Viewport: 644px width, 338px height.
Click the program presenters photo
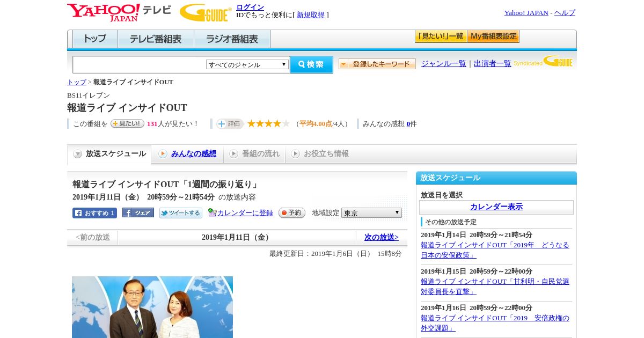(x=152, y=307)
